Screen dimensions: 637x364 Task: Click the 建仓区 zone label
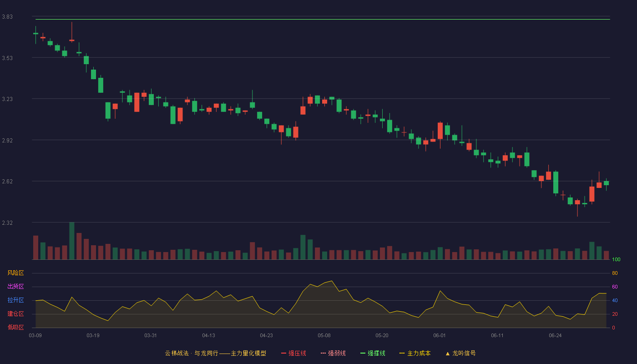tap(15, 314)
